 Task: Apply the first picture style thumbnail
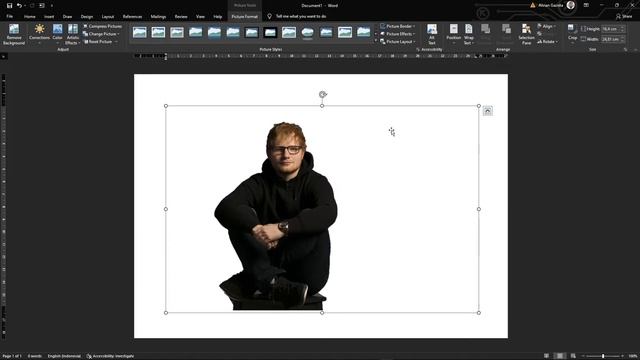tap(140, 32)
